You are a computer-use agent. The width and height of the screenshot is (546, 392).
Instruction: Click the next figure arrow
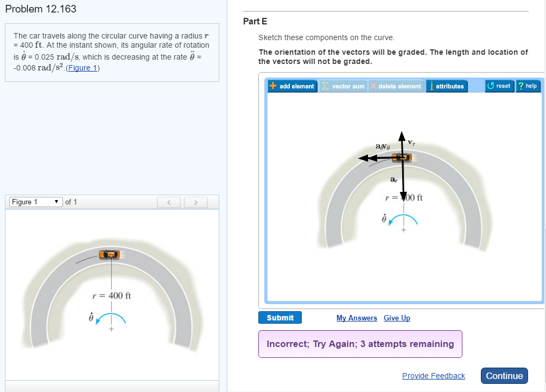pos(195,202)
